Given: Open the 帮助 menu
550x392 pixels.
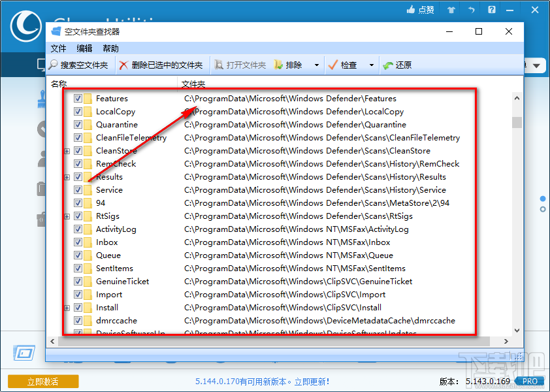Looking at the screenshot, I should (x=110, y=48).
